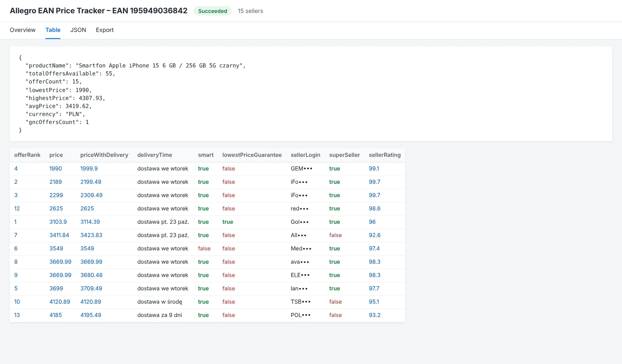The image size is (622, 364).
Task: Click the priceWithDelivery column header
Action: pyautogui.click(x=104, y=155)
